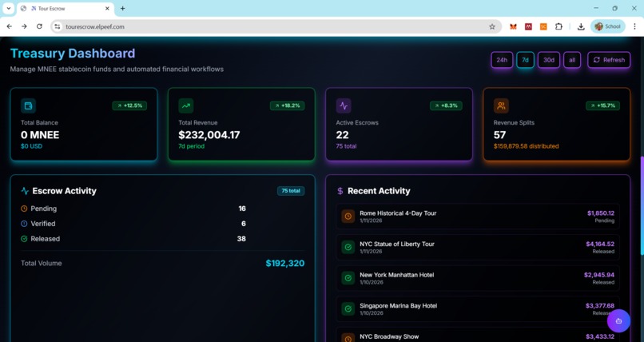Open the Singapore Marina Bay Hotel entry
This screenshot has height=342, width=644.
[478, 308]
